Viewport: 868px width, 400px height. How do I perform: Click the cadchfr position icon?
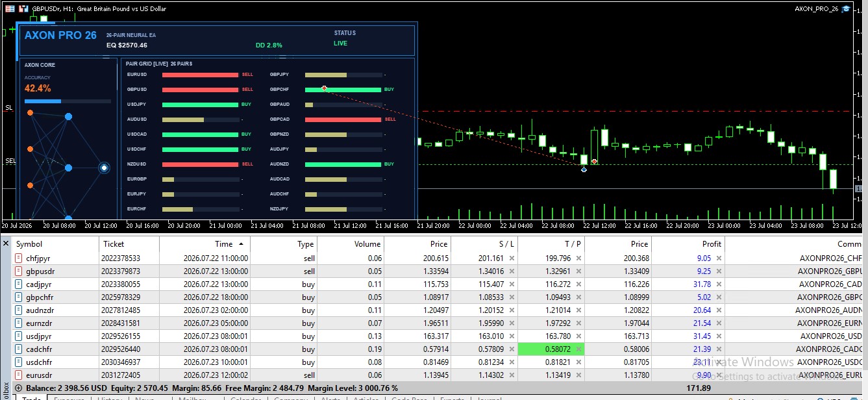pyautogui.click(x=19, y=349)
